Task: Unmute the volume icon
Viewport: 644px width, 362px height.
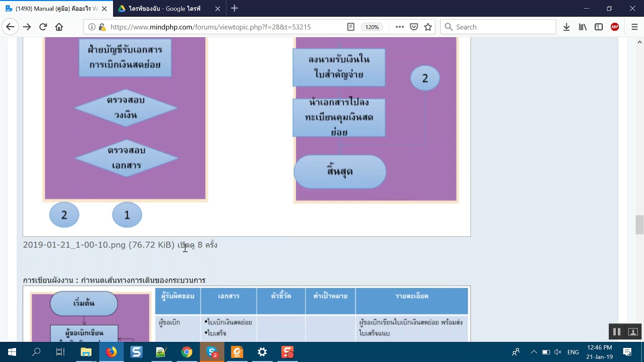Action: coord(557,352)
